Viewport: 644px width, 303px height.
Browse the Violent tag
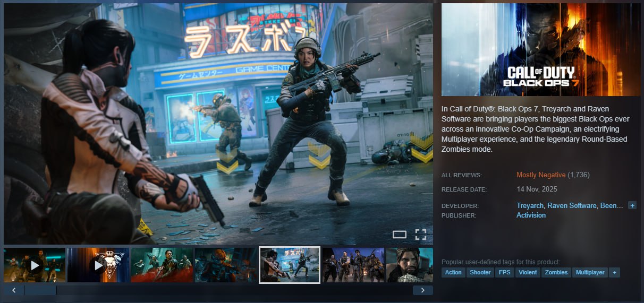527,272
